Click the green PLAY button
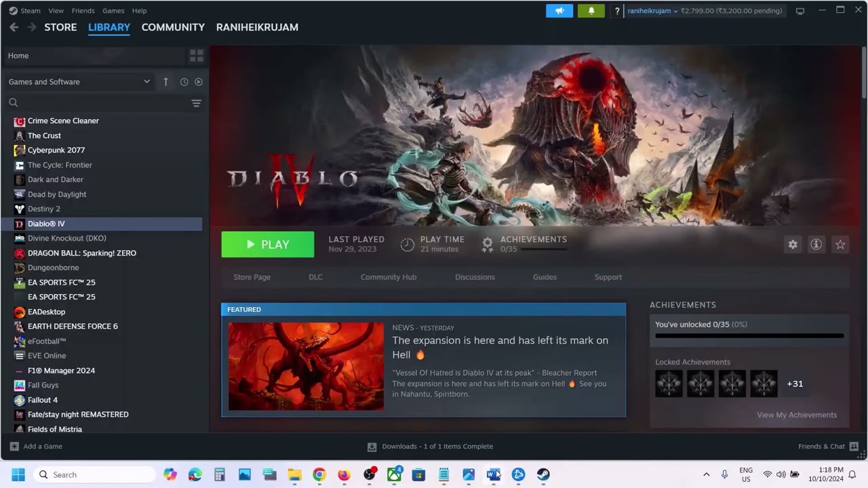 tap(268, 245)
